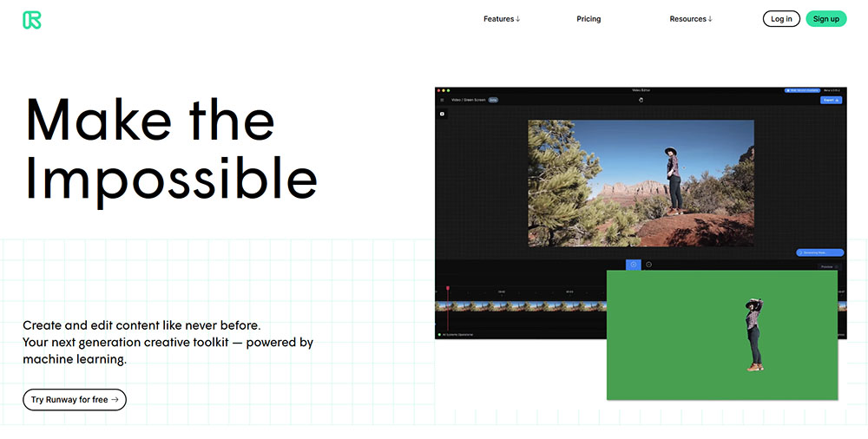Click the desert video preview canvas
The image size is (868, 439).
tap(641, 183)
